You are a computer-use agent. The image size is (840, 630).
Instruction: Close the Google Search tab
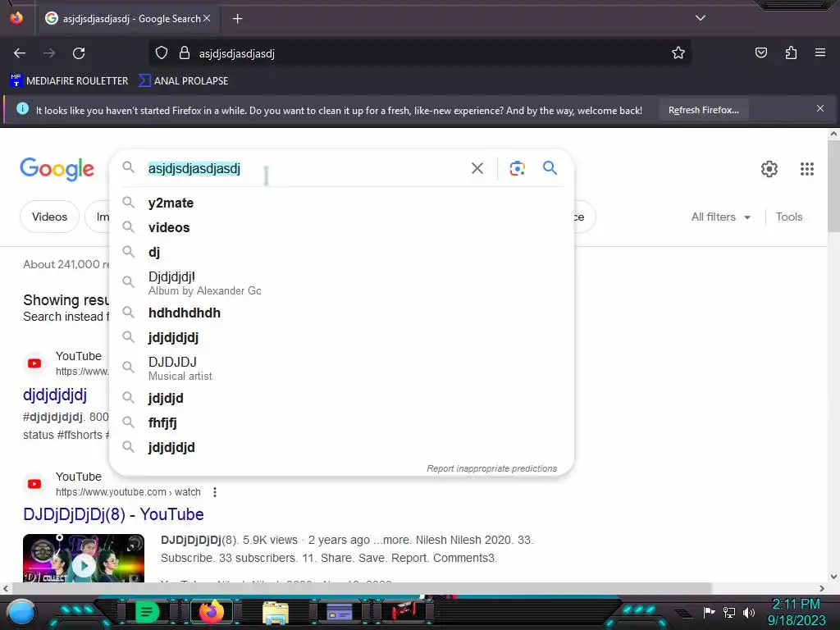207,18
